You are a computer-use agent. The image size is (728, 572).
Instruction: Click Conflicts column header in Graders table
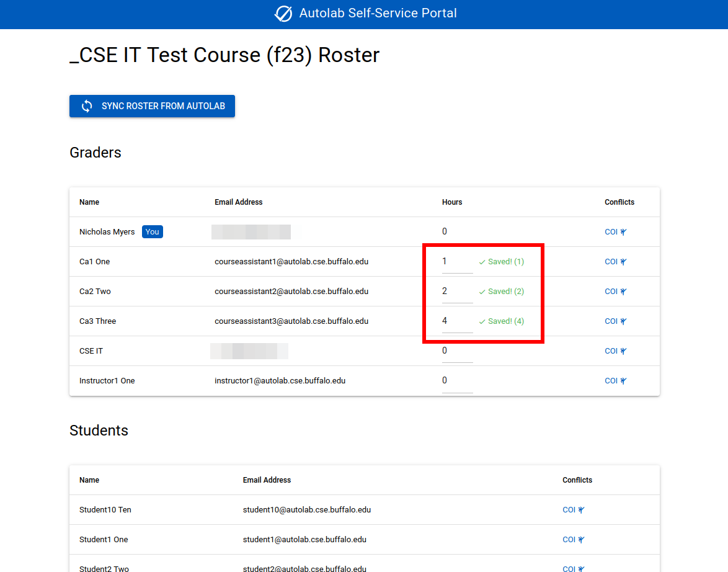tap(619, 202)
